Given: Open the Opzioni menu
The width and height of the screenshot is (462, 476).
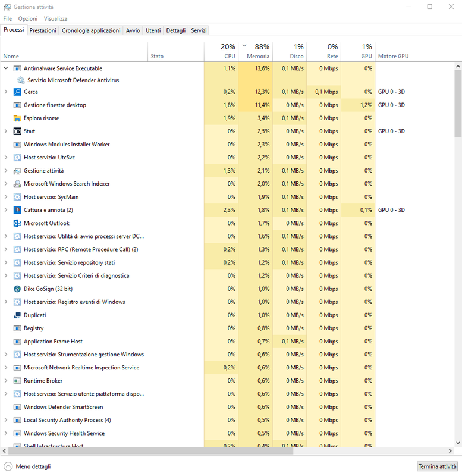Looking at the screenshot, I should pos(28,19).
